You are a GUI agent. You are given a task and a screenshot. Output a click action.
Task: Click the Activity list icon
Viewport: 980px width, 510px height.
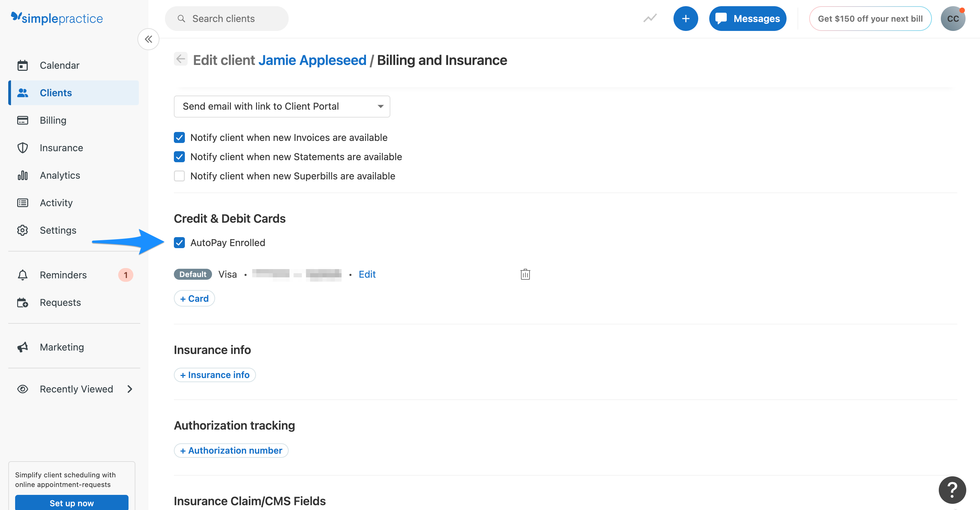point(22,202)
